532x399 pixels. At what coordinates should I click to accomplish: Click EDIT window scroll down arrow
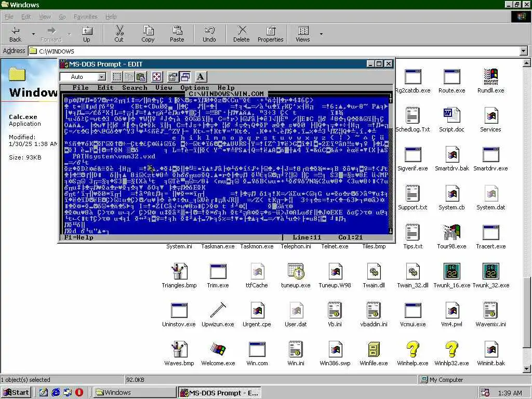pos(390,231)
